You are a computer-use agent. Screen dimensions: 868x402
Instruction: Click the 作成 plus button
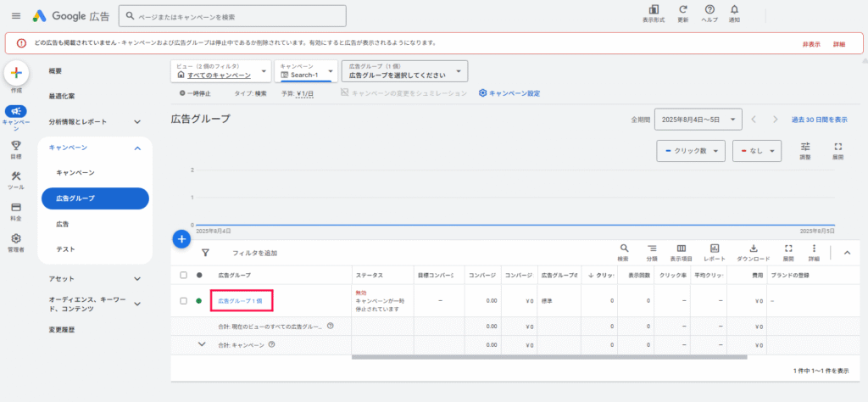(16, 73)
